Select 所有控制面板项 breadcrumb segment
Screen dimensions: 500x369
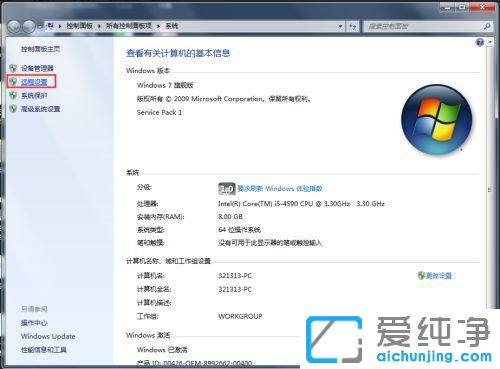(129, 26)
